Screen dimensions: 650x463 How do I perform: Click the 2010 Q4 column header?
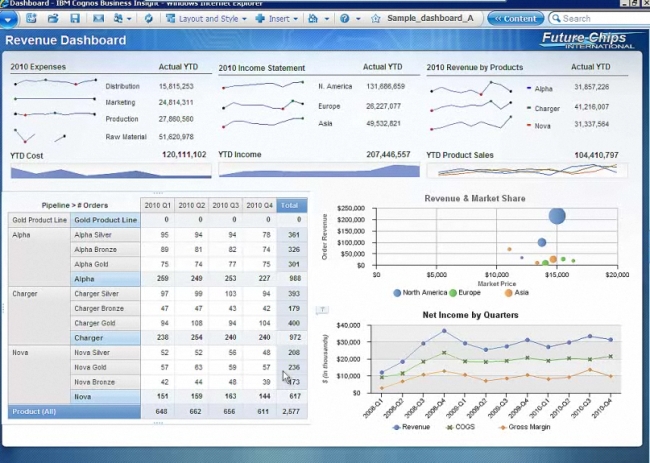coord(260,205)
